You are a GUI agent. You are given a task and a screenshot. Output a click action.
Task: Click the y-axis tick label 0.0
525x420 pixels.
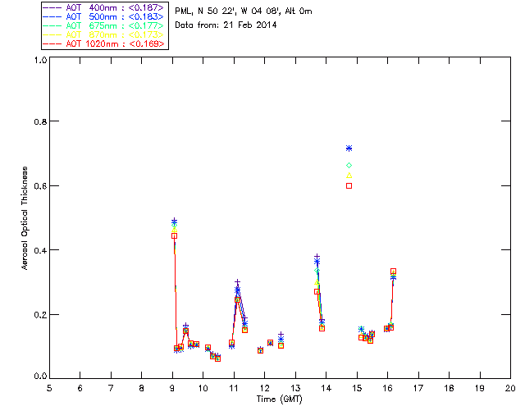pos(40,377)
